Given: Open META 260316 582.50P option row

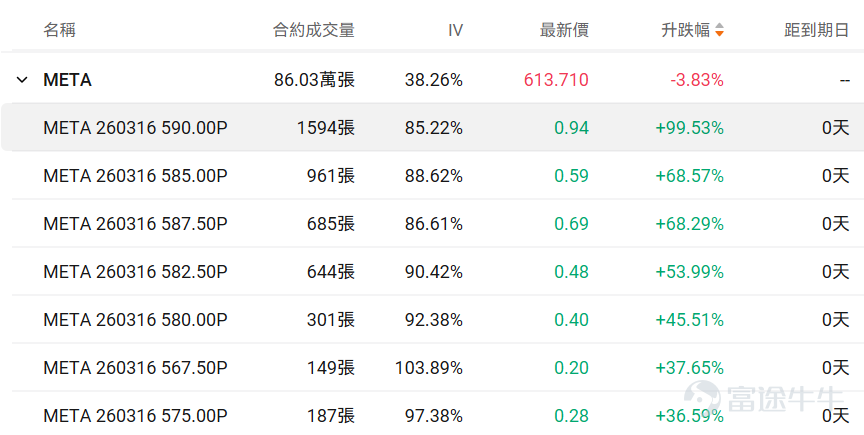Looking at the screenshot, I should [432, 272].
